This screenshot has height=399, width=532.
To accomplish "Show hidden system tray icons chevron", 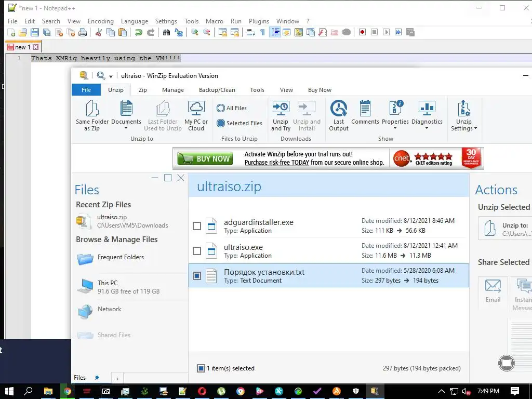I will pos(441,391).
